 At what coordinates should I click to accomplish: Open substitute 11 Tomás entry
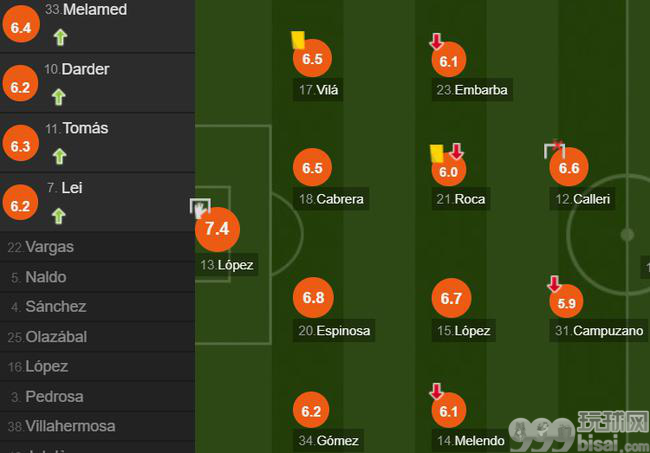tap(97, 143)
